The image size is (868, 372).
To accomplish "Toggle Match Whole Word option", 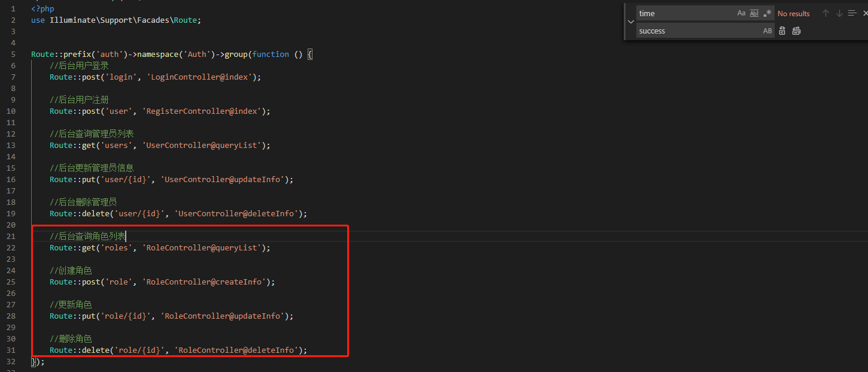I will pos(754,13).
